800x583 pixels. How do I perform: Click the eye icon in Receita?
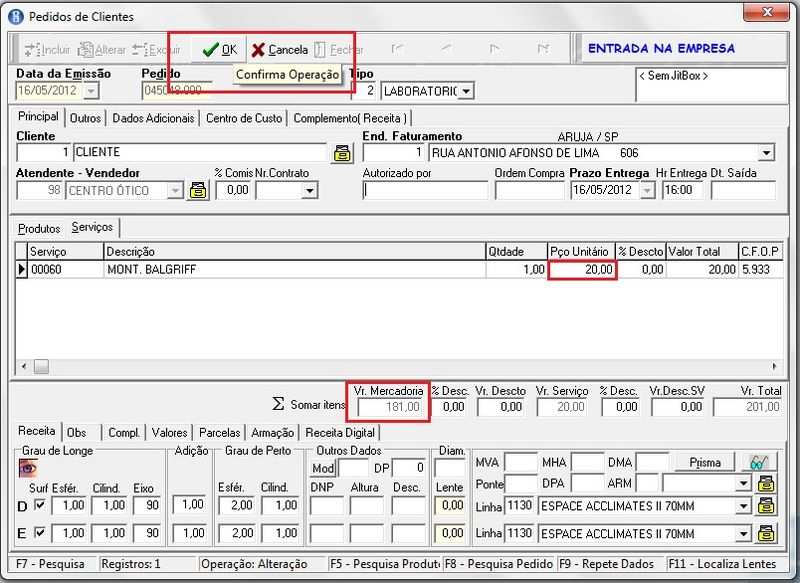click(27, 467)
